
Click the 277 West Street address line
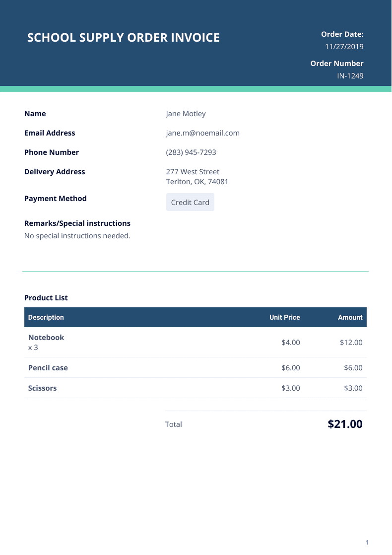click(193, 172)
